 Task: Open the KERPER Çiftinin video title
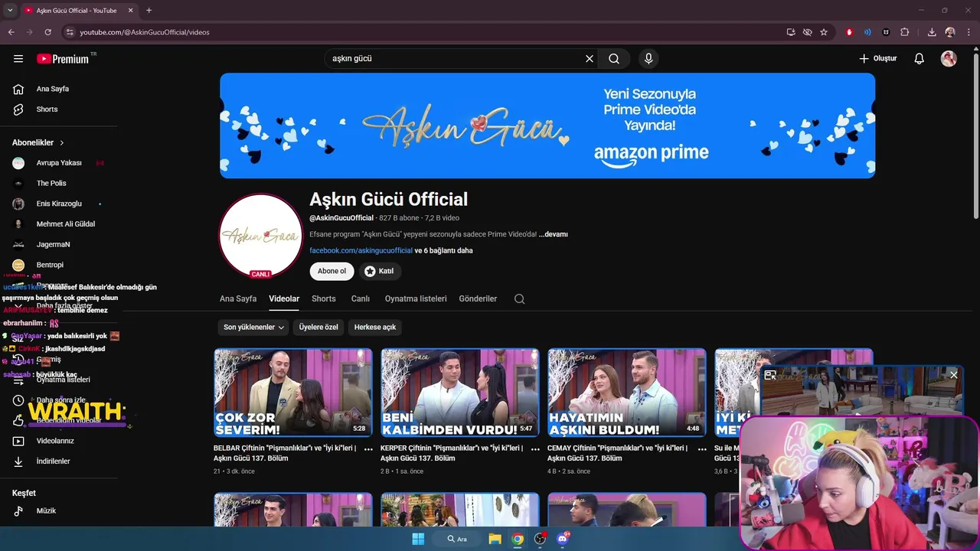(452, 453)
